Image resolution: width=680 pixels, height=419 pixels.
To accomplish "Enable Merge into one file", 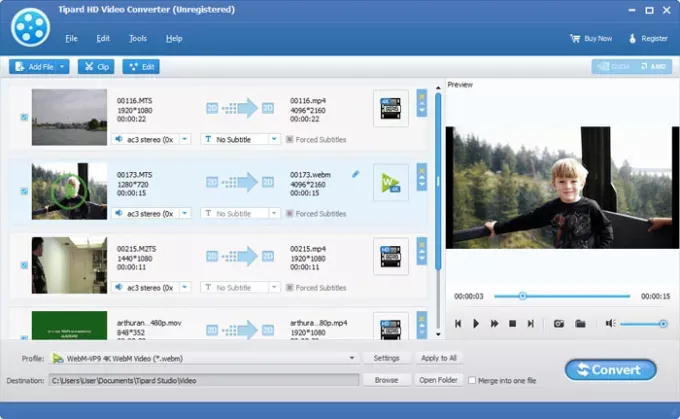I will (x=472, y=380).
